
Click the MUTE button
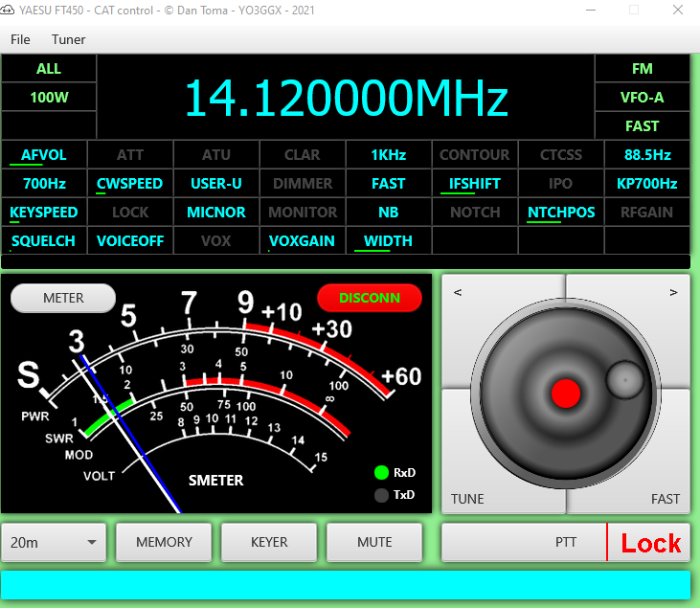374,542
